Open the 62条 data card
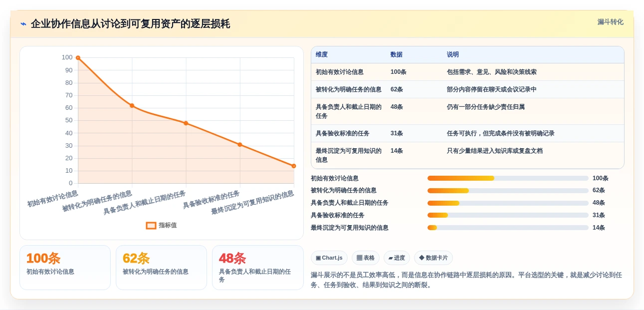Image resolution: width=644 pixels, height=310 pixels. [161, 268]
